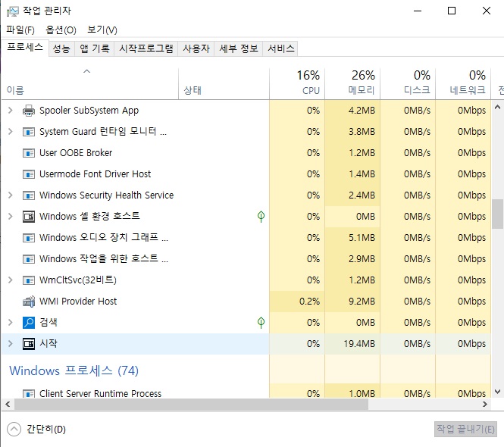Click the 작업 관리자 title bar icon
This screenshot has height=447, width=504.
(x=13, y=11)
